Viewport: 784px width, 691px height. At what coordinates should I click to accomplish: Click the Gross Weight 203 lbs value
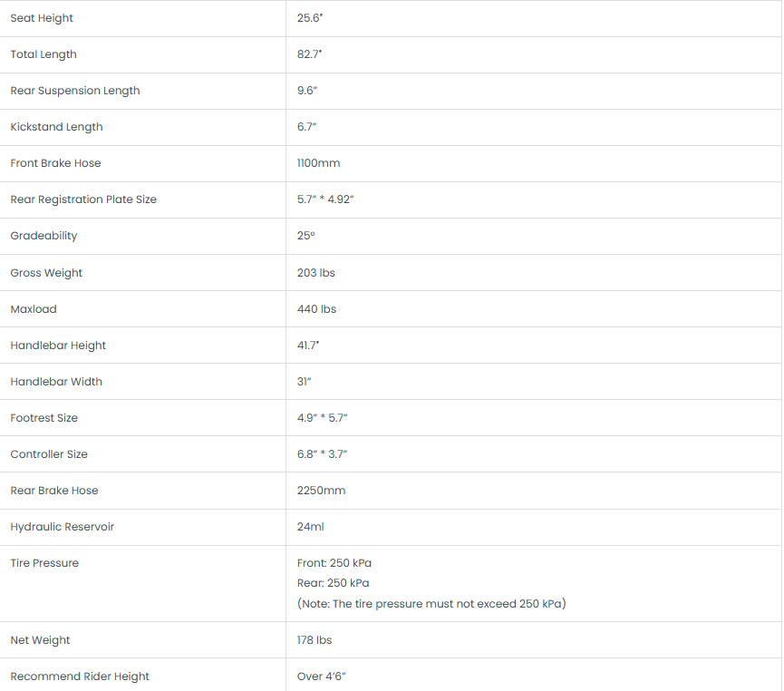(316, 273)
